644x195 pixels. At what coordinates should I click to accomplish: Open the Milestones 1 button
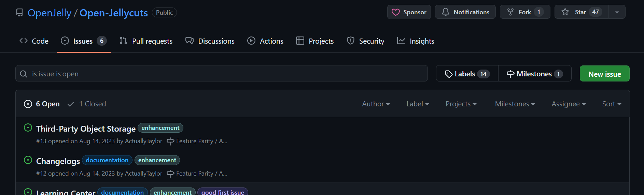(x=535, y=74)
